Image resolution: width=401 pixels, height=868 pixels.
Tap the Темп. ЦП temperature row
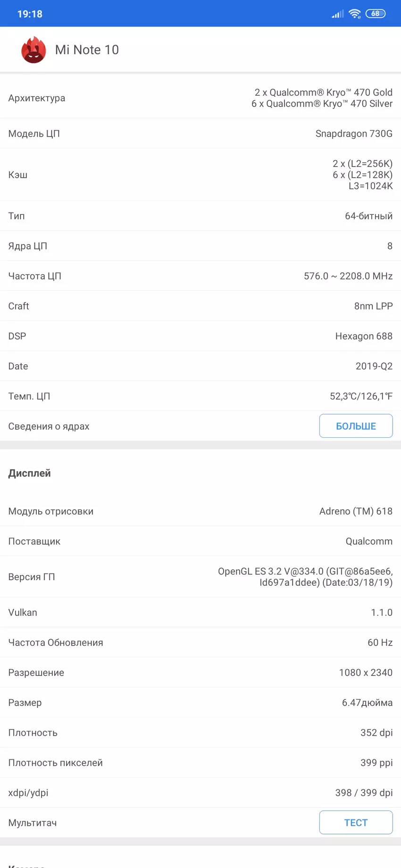pos(200,396)
